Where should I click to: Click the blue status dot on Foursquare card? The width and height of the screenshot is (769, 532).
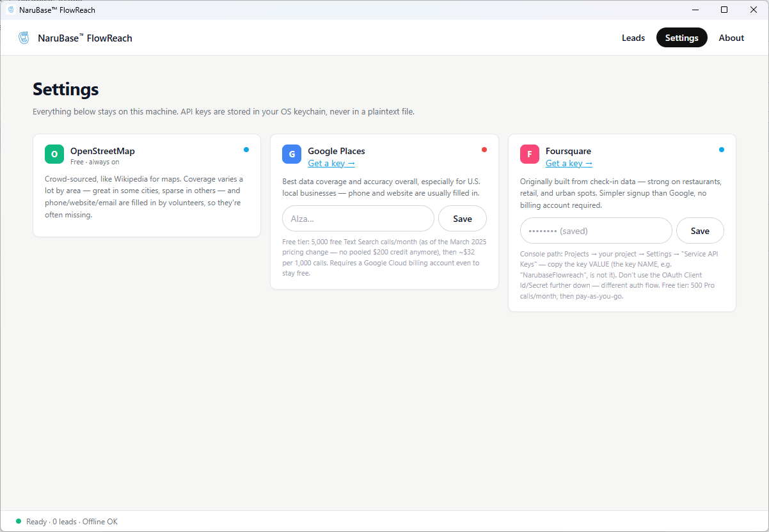point(722,150)
